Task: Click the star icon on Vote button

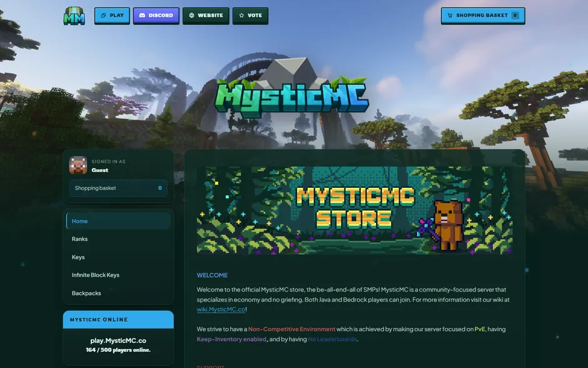Action: pyautogui.click(x=241, y=16)
